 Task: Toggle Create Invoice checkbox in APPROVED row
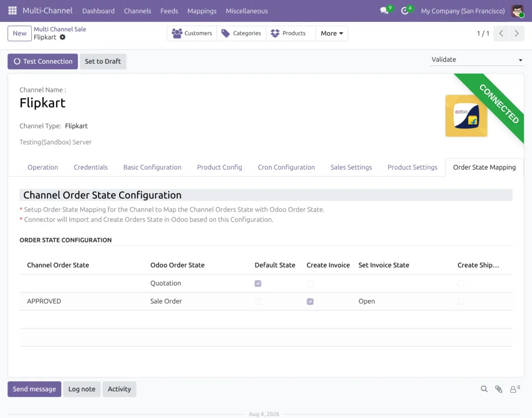[x=310, y=301]
